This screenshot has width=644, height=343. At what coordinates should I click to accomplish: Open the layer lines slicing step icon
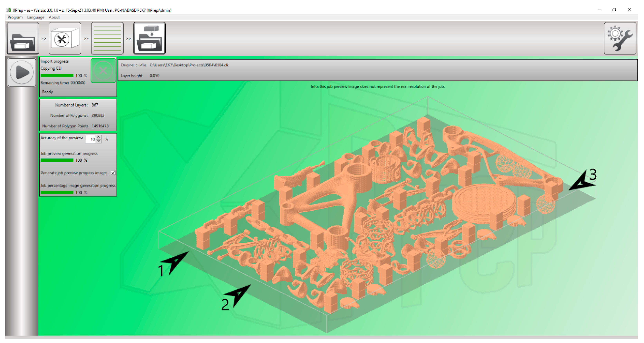pyautogui.click(x=107, y=38)
